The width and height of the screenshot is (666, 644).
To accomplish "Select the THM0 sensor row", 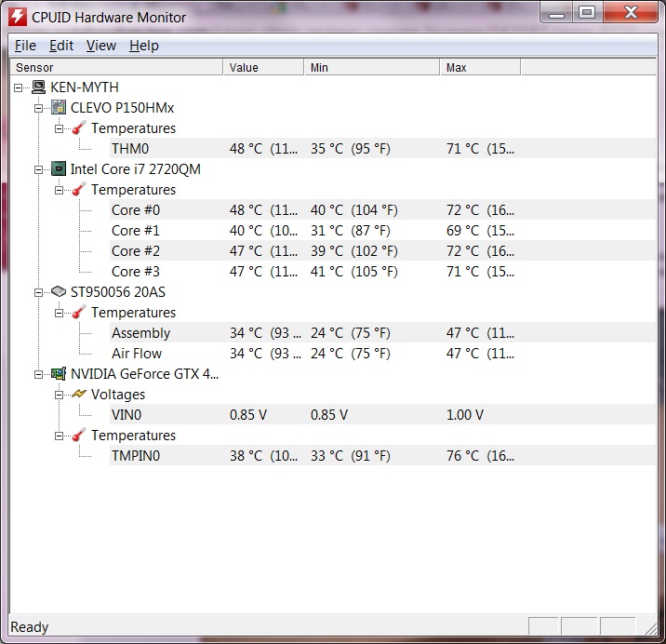I will pos(382,148).
